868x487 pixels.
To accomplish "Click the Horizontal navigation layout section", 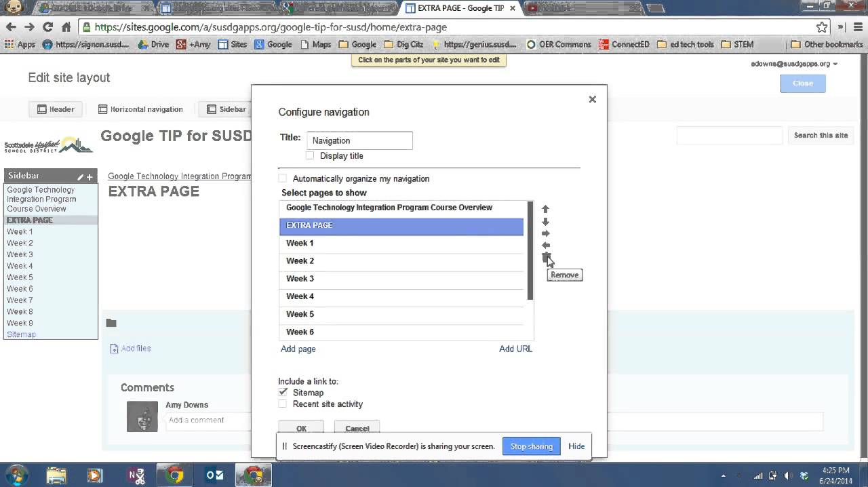I will tap(140, 109).
